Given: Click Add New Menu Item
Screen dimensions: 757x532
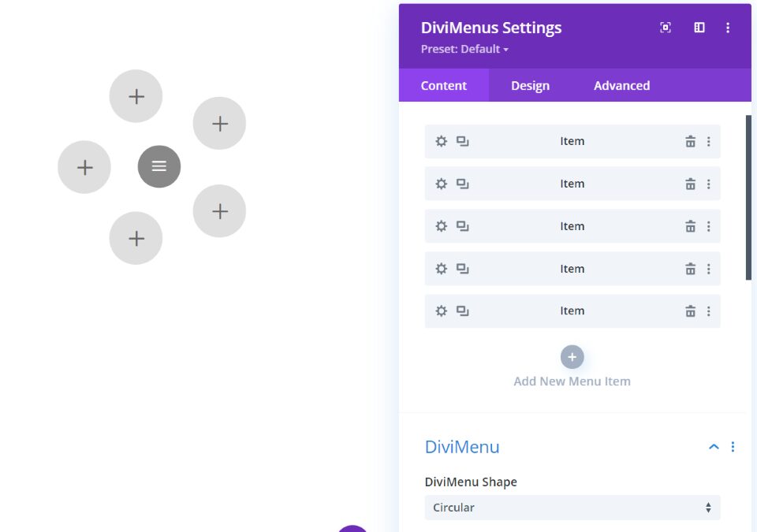Looking at the screenshot, I should [572, 357].
